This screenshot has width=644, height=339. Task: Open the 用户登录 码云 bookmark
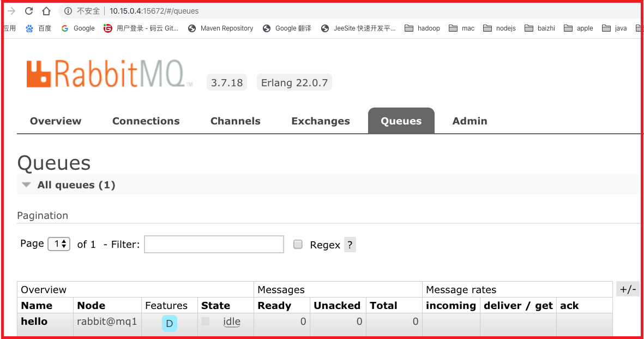click(141, 28)
